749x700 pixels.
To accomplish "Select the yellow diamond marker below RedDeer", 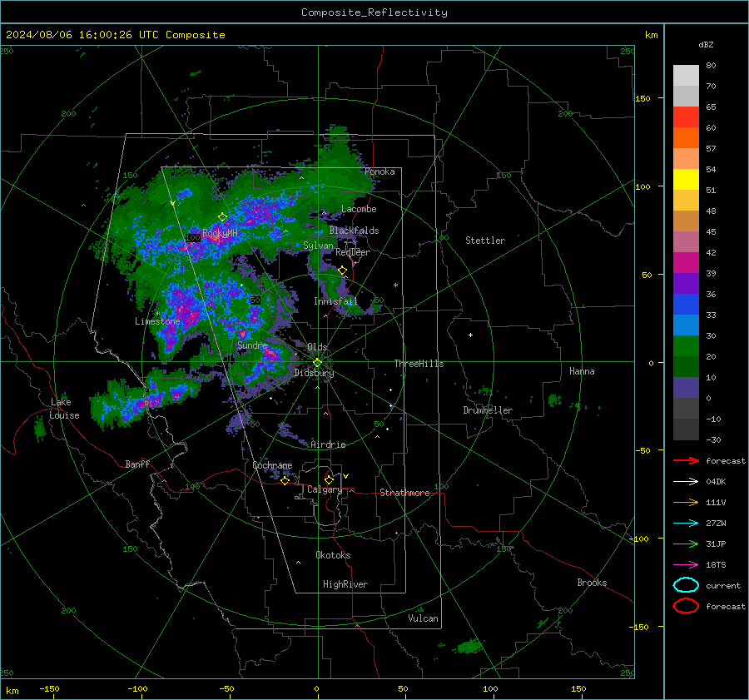I will point(342,271).
